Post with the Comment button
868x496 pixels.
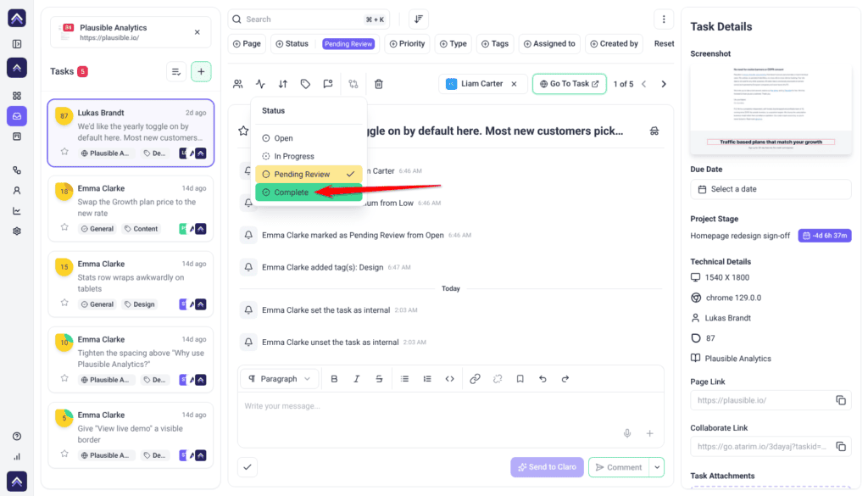(x=619, y=467)
